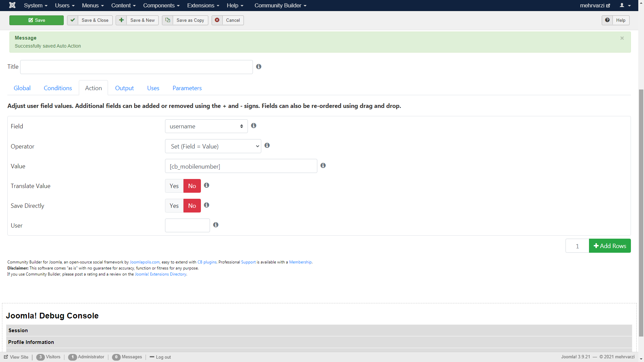
Task: Click the checkmark icon of Save & Close
Action: coord(72,20)
